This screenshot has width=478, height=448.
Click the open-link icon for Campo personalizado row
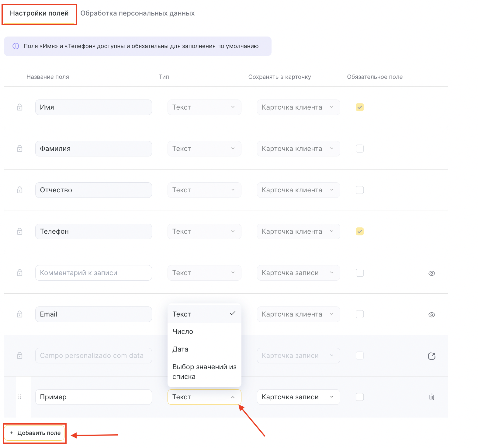point(431,356)
